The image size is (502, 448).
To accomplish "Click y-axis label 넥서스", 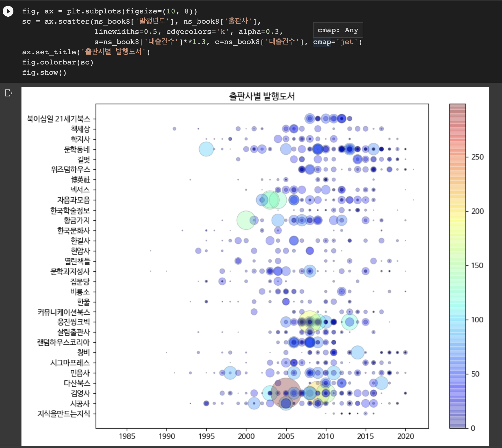I will (x=80, y=190).
